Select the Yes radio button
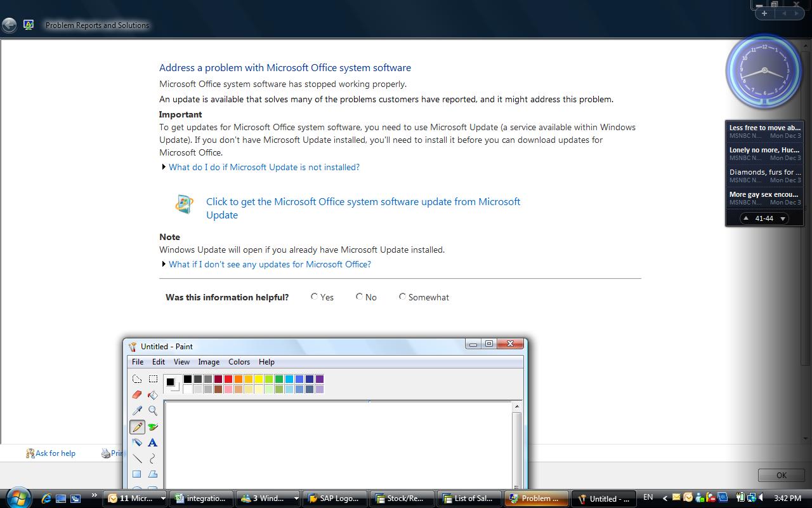The width and height of the screenshot is (812, 508). (315, 297)
